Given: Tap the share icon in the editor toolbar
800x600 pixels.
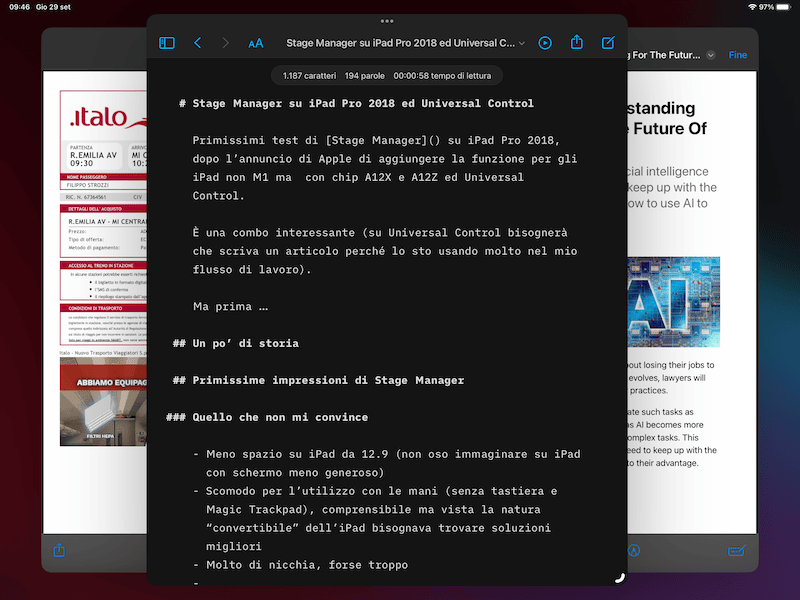Looking at the screenshot, I should point(577,42).
